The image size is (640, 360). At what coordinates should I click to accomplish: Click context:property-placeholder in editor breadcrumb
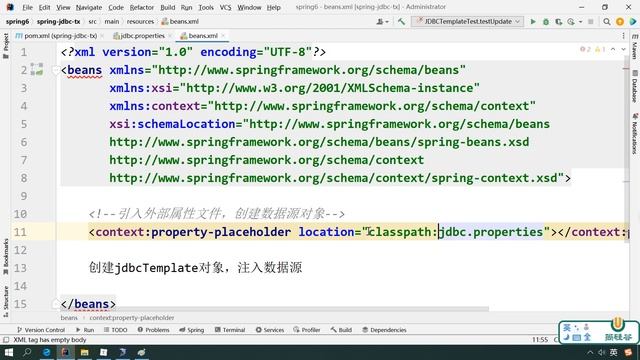[x=132, y=318]
